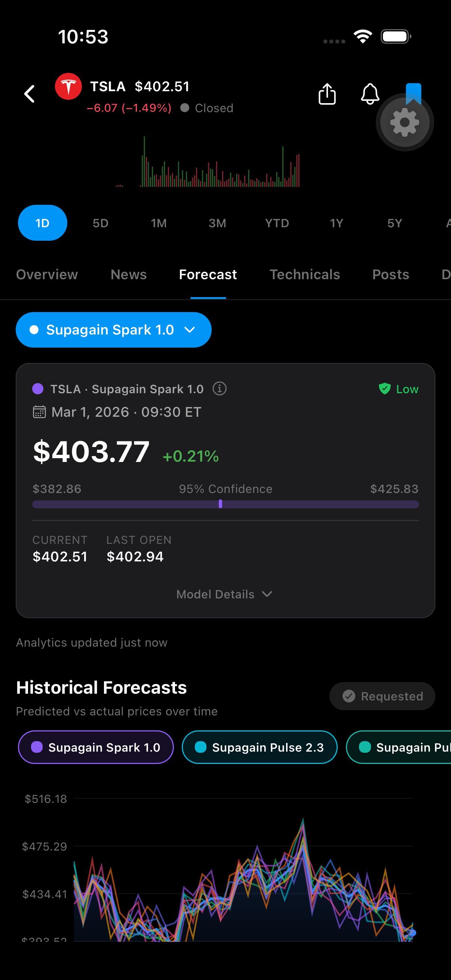The width and height of the screenshot is (451, 980).
Task: Select the 5D time range
Action: 101,223
